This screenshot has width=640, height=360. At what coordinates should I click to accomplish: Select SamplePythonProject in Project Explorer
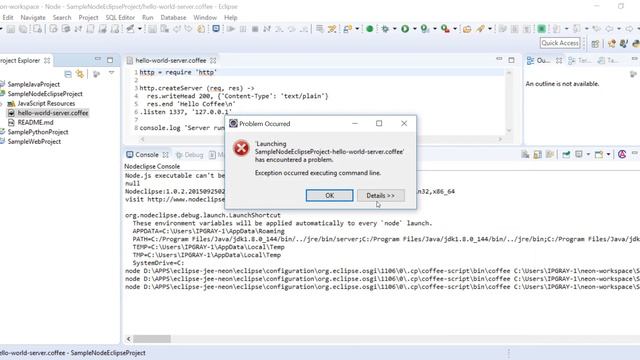pos(38,132)
